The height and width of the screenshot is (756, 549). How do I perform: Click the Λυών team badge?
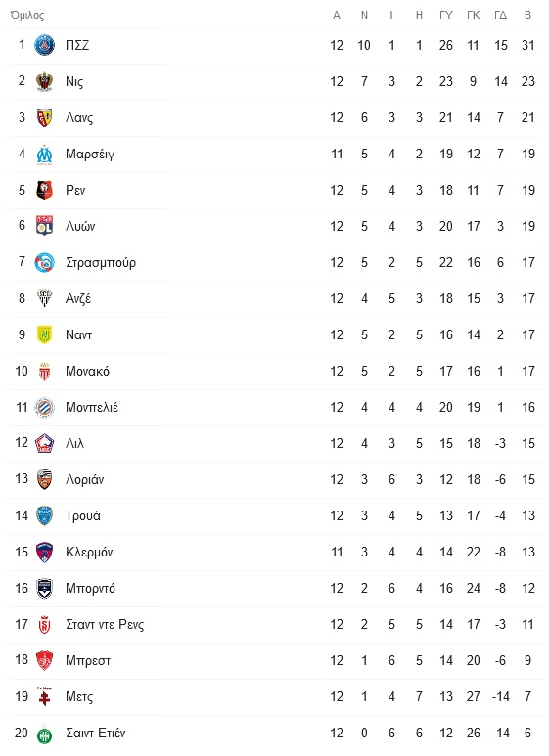click(x=44, y=226)
